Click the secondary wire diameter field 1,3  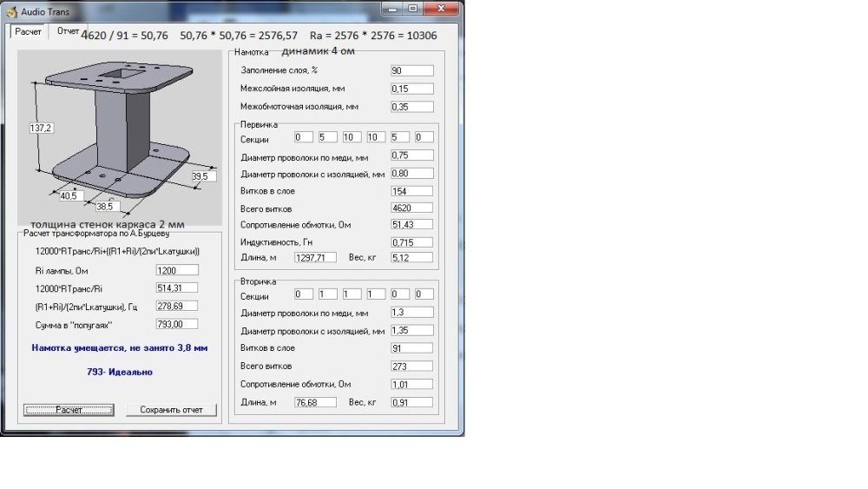tap(411, 313)
